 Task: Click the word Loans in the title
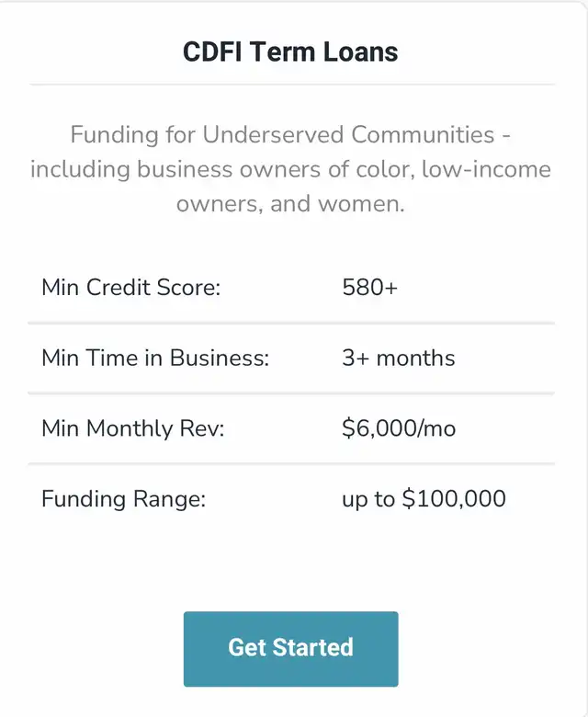[x=361, y=51]
